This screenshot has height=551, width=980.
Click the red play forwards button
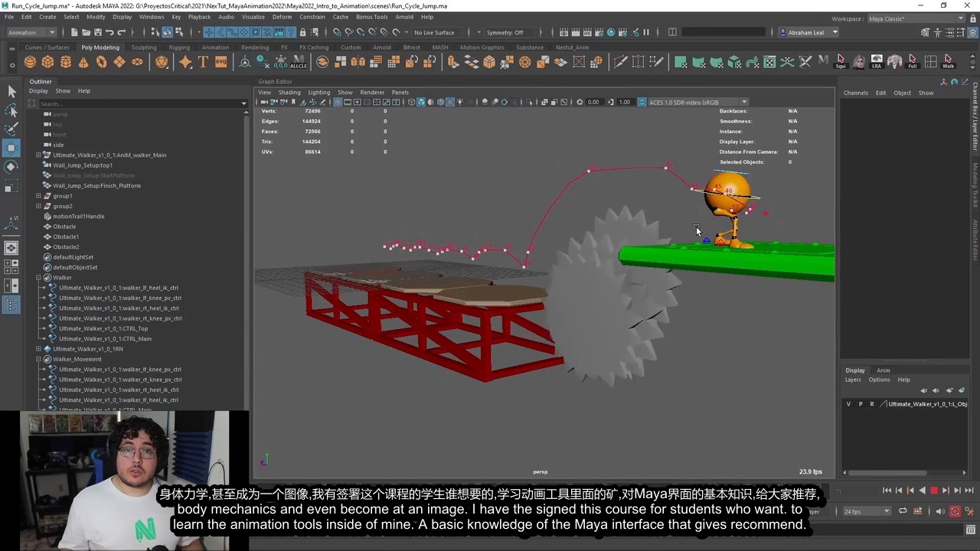pyautogui.click(x=934, y=491)
